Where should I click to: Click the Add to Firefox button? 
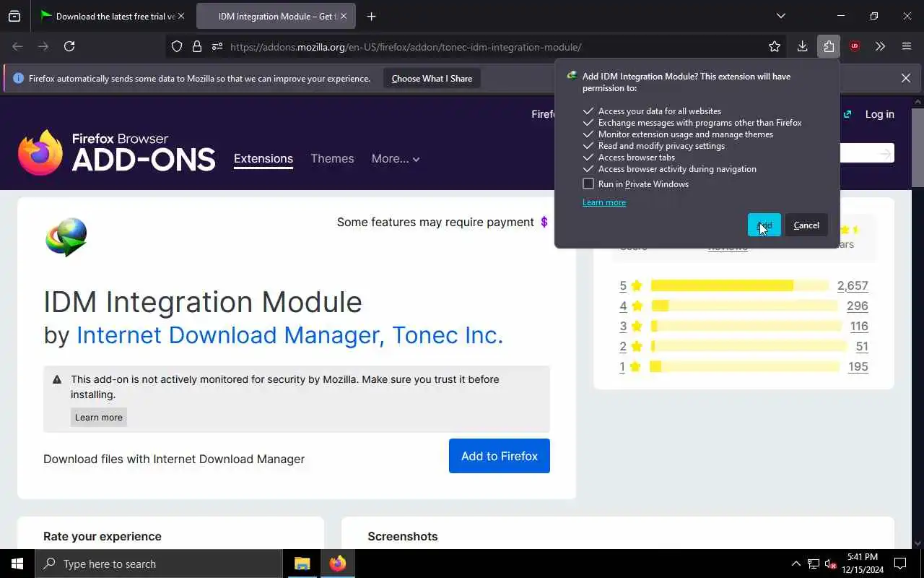pos(500,456)
